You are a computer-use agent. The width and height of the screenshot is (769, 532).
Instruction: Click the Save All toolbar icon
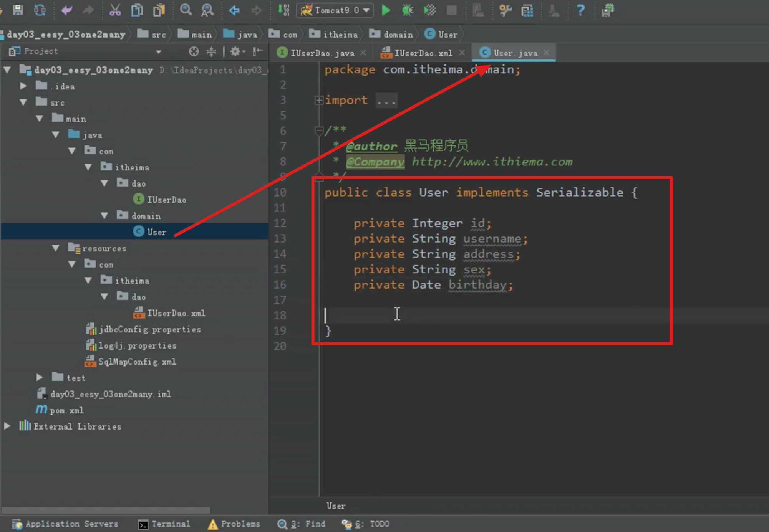(18, 10)
